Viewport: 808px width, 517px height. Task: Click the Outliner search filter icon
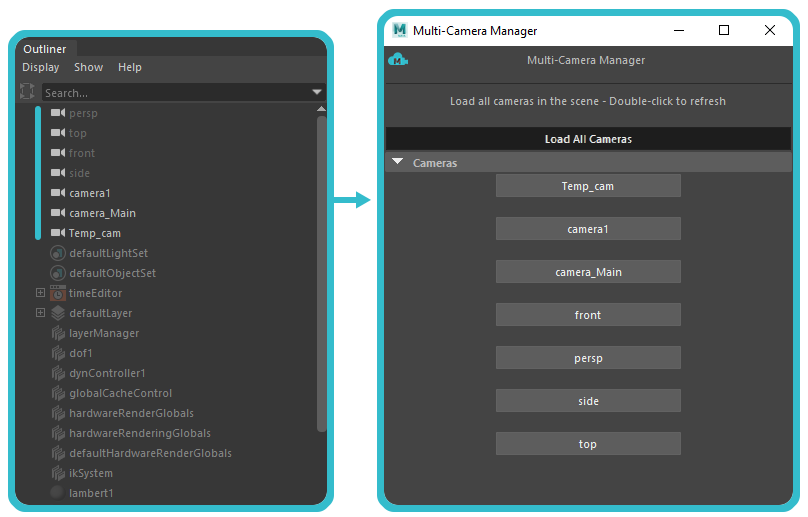click(x=27, y=91)
